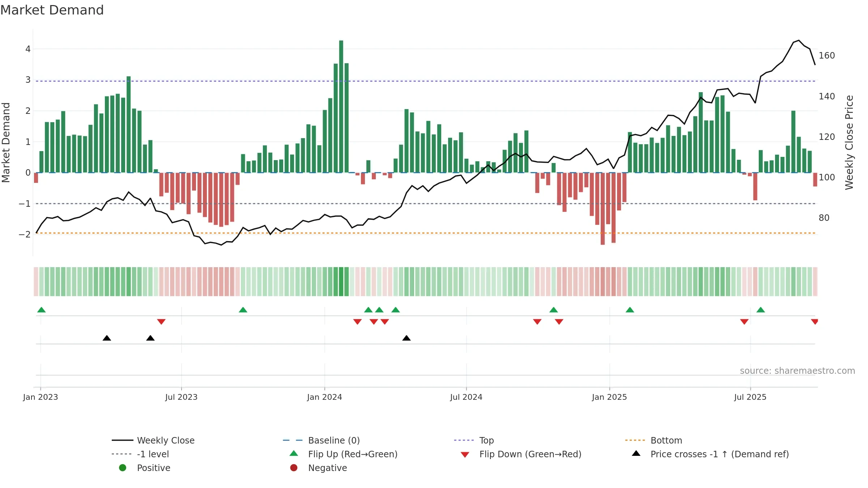Click the second black triangle before Jul 2023
Screen dimensions: 868x488
(x=150, y=338)
